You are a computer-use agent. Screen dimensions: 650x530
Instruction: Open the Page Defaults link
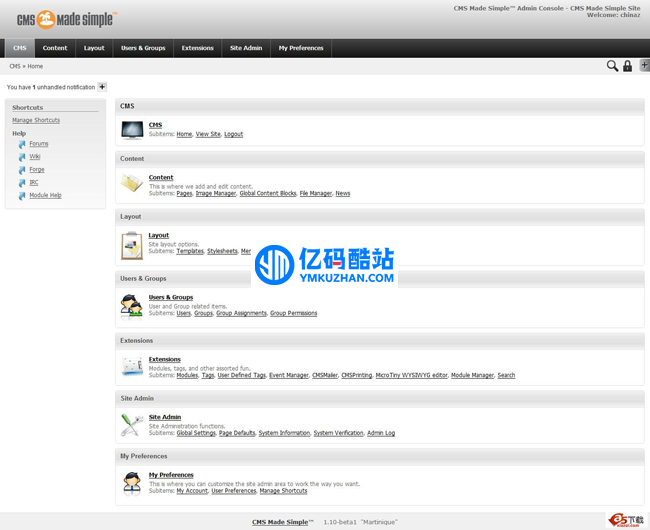(x=237, y=433)
